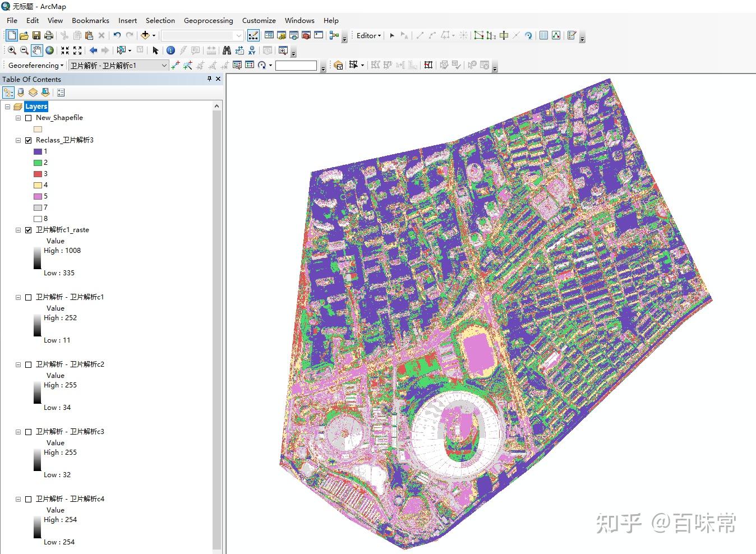The image size is (756, 554).
Task: Click the Add Data button
Action: (145, 35)
